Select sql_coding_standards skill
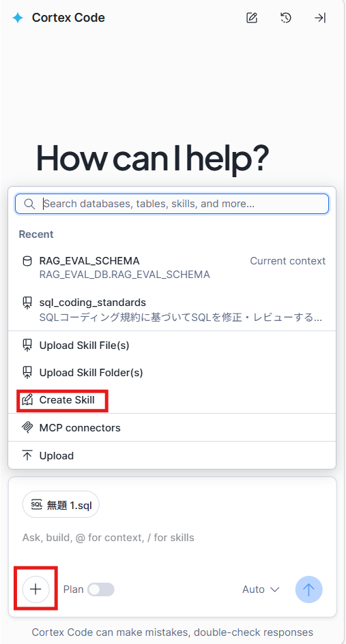The height and width of the screenshot is (644, 346). [172, 309]
